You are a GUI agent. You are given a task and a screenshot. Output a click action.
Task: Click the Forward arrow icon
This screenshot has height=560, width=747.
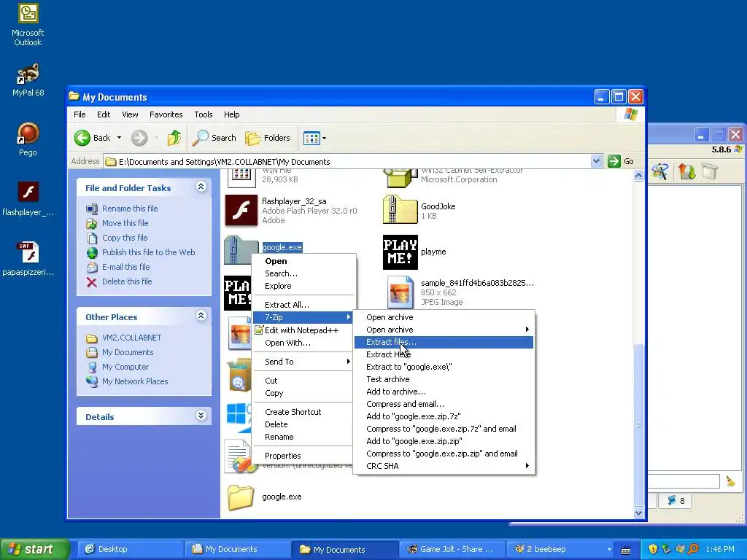click(139, 138)
